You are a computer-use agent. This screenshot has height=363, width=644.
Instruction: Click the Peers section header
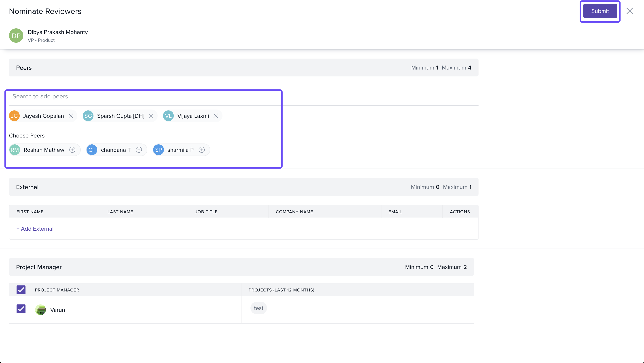click(x=24, y=68)
